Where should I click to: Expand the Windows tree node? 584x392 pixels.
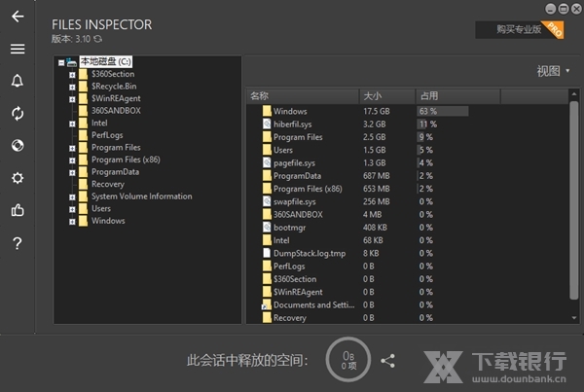[x=72, y=222]
